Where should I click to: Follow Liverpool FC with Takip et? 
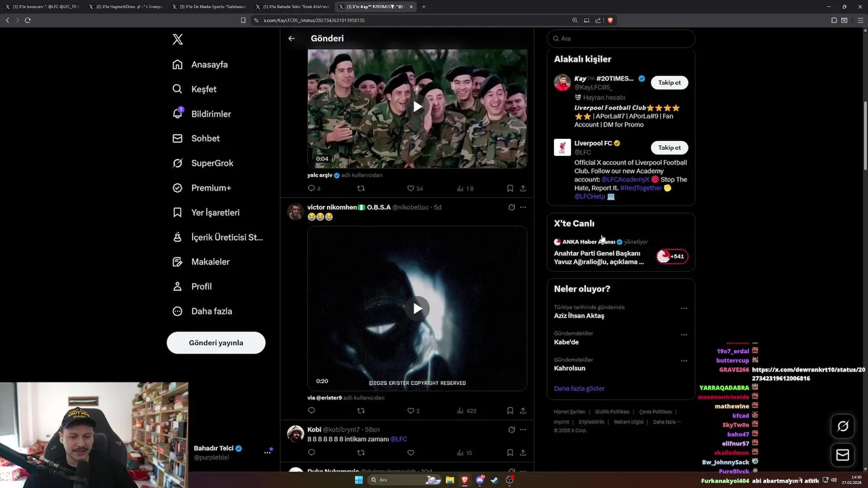(669, 148)
